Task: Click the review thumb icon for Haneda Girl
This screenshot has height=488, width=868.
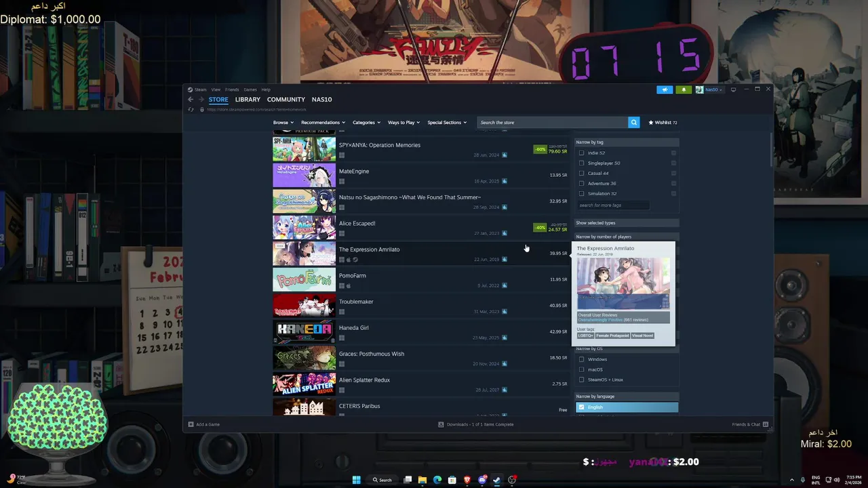Action: 505,338
